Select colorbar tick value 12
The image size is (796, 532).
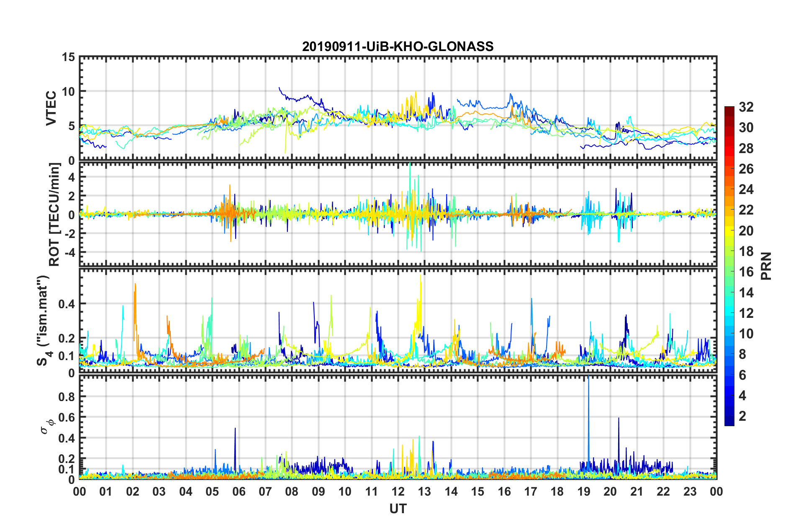click(x=746, y=313)
